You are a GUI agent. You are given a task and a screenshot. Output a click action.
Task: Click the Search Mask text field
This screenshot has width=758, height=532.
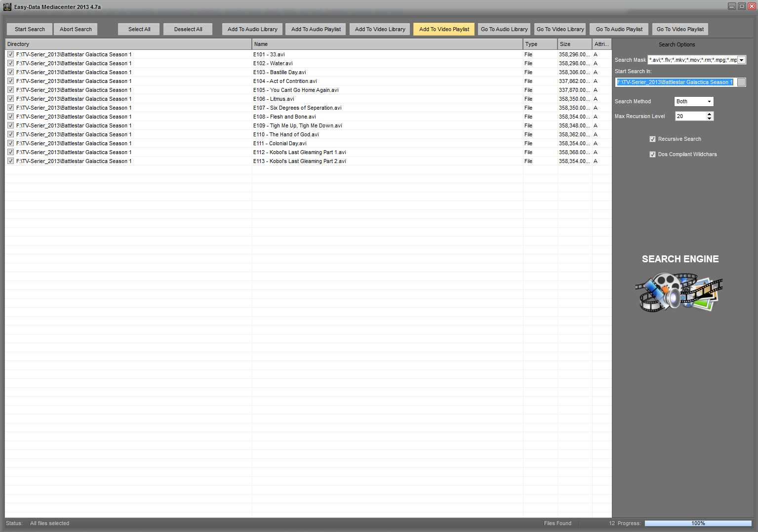point(692,60)
